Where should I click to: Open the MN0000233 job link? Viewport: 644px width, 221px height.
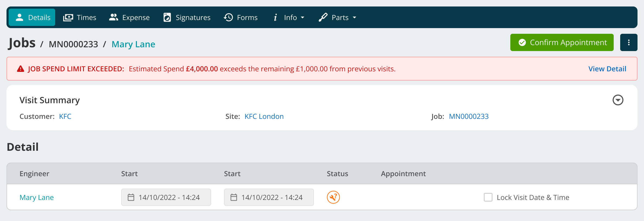pos(469,116)
